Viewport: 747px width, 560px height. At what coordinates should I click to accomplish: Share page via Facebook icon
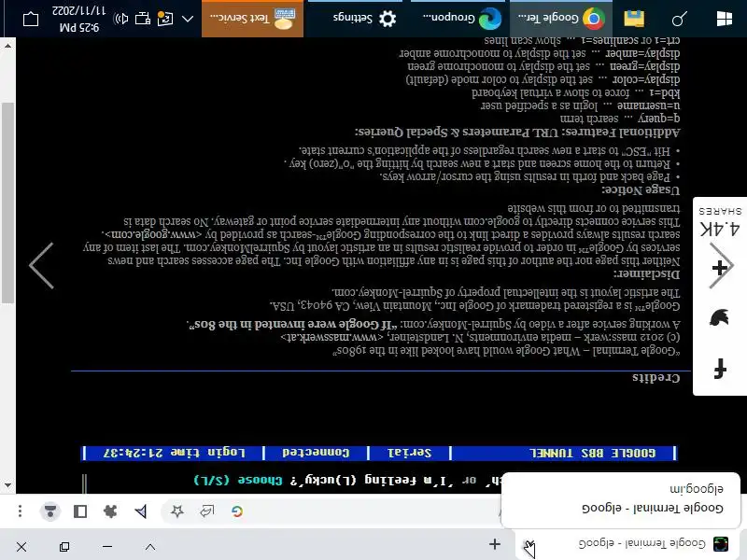[x=720, y=369]
